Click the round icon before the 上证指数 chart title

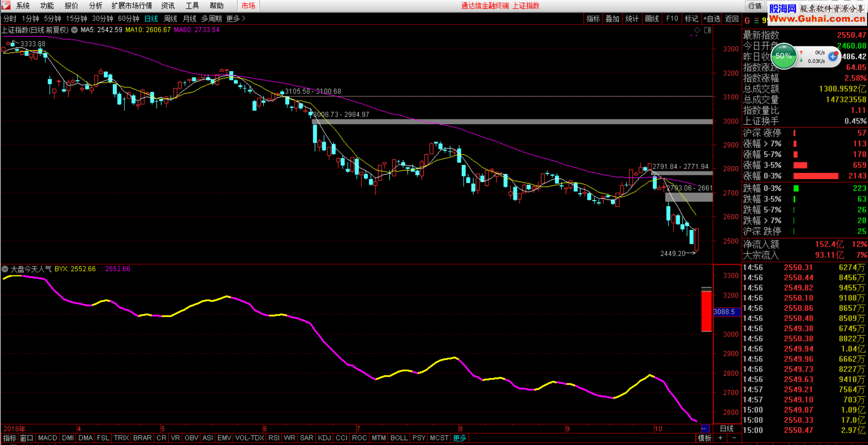74,30
